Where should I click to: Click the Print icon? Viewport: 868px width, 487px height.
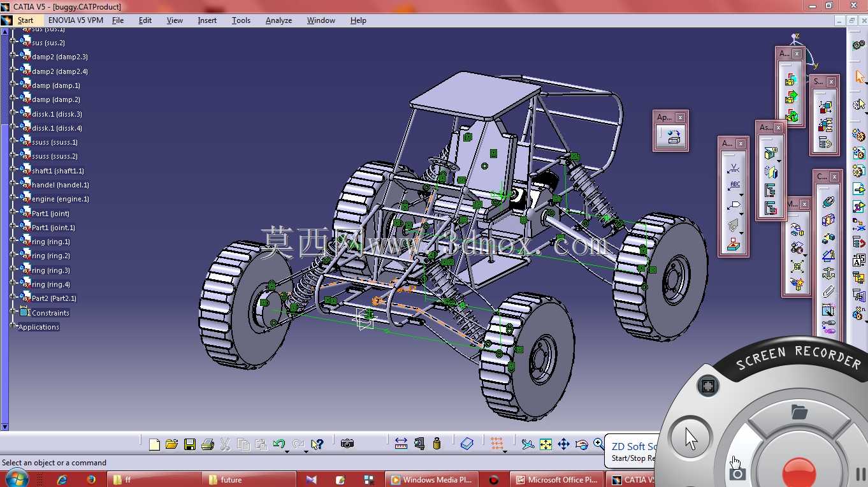tap(207, 444)
